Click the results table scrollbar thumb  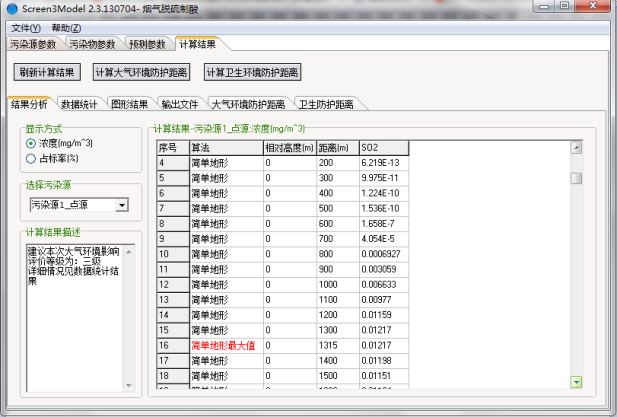click(x=576, y=178)
